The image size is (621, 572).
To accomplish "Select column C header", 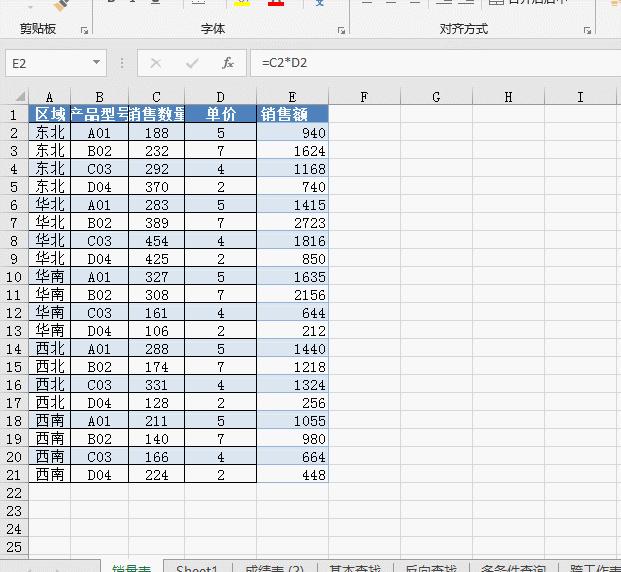I will (156, 97).
